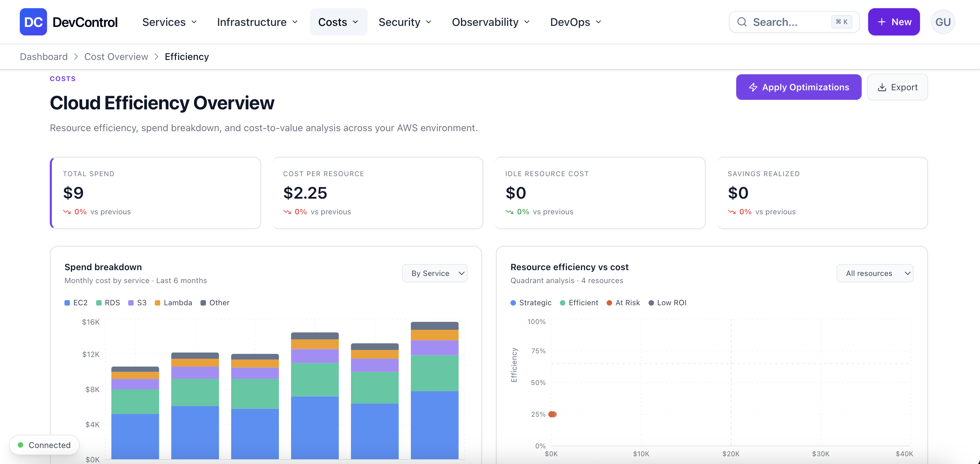Click the Security chevron arrow
This screenshot has height=464, width=980.
click(x=428, y=22)
